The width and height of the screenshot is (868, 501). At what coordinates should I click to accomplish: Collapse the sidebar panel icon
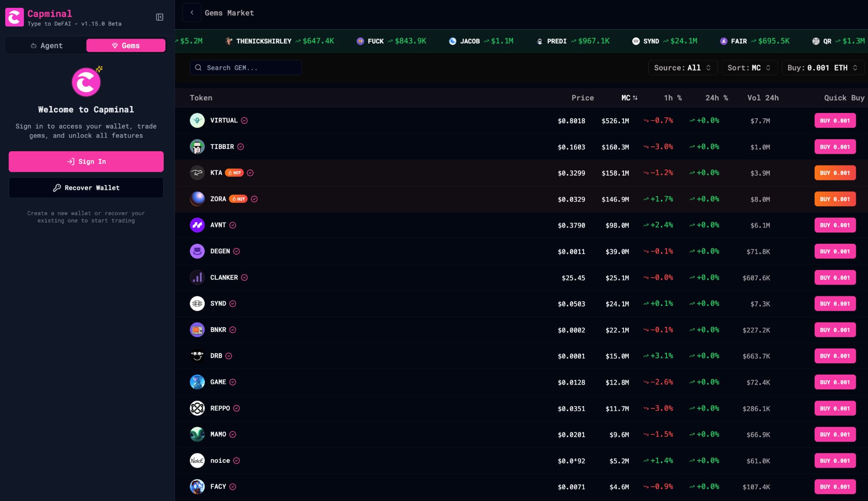click(159, 17)
